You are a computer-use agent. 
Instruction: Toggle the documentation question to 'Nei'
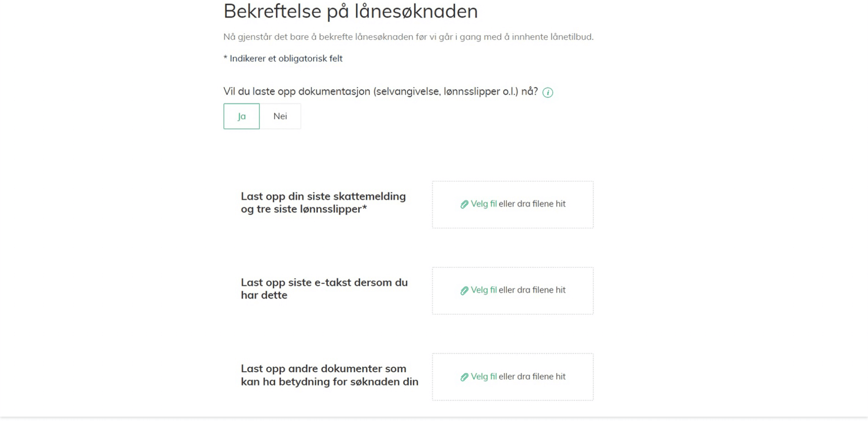coord(280,116)
